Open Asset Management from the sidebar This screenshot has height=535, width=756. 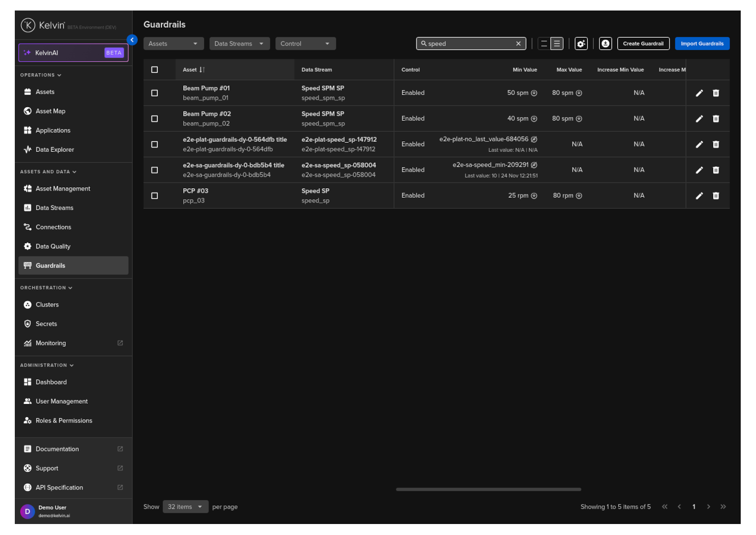(x=63, y=189)
